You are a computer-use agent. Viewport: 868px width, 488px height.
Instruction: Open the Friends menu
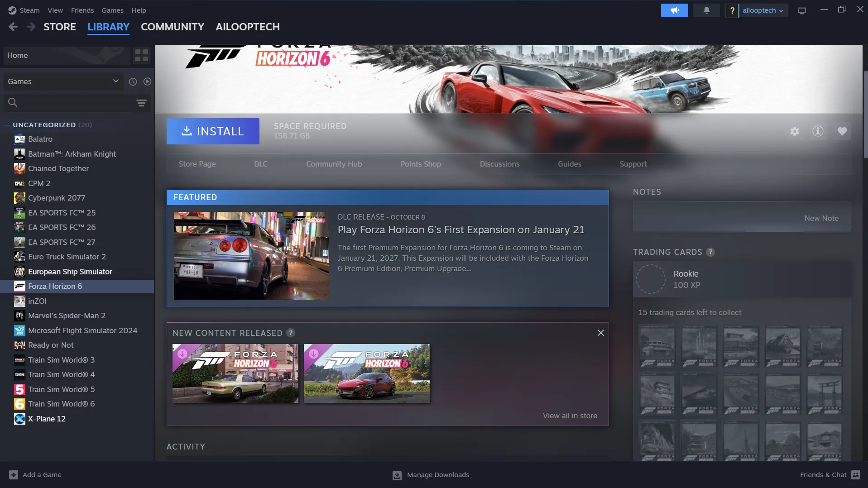[x=82, y=10]
